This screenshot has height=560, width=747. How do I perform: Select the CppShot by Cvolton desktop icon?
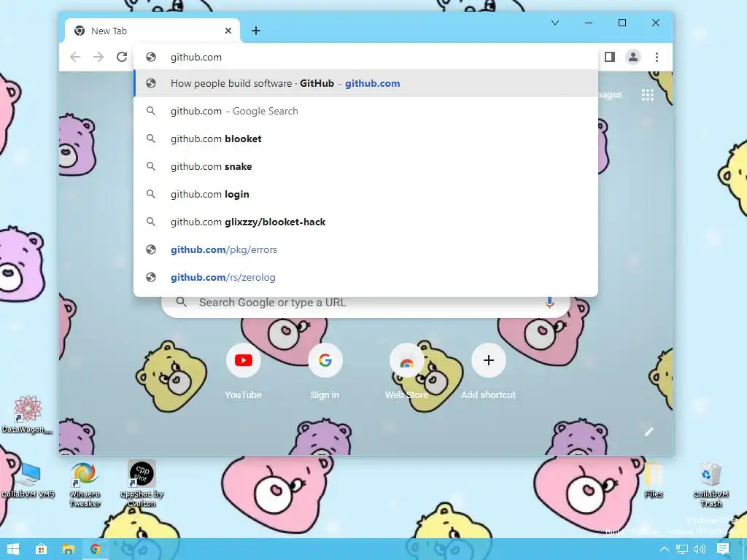point(142,484)
